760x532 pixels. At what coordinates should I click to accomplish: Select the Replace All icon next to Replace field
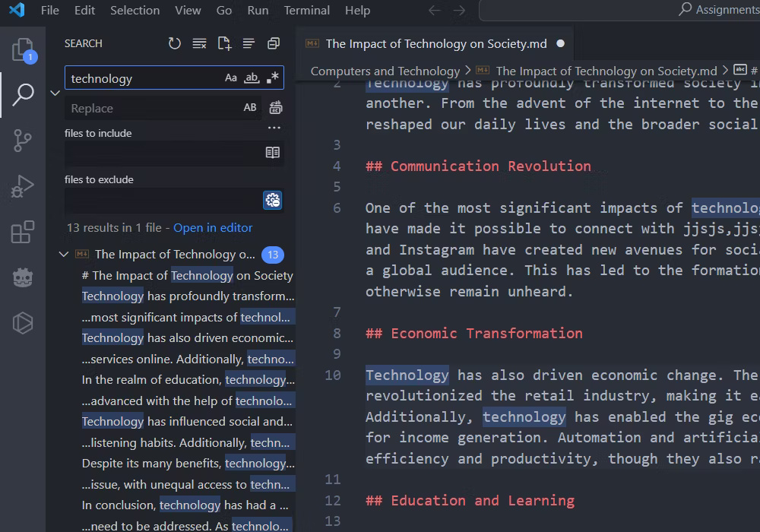pos(275,108)
